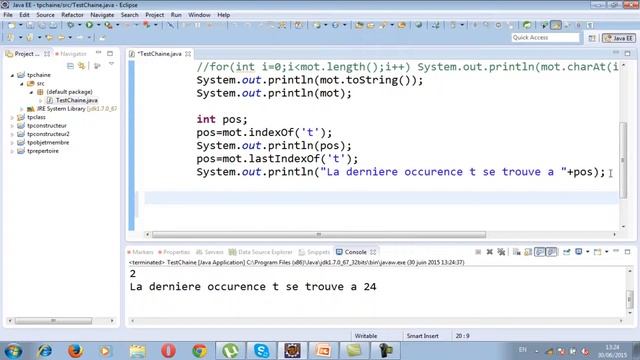640x360 pixels.
Task: Select (default package) in tree
Action: coord(69,92)
